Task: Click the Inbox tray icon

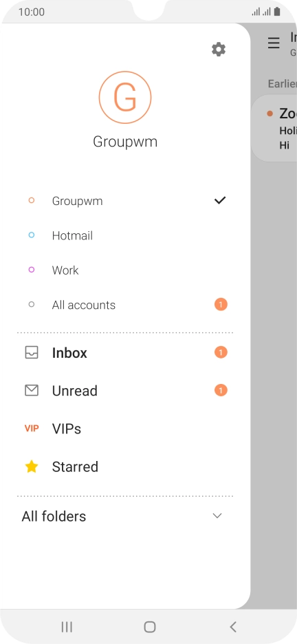Action: tap(32, 352)
